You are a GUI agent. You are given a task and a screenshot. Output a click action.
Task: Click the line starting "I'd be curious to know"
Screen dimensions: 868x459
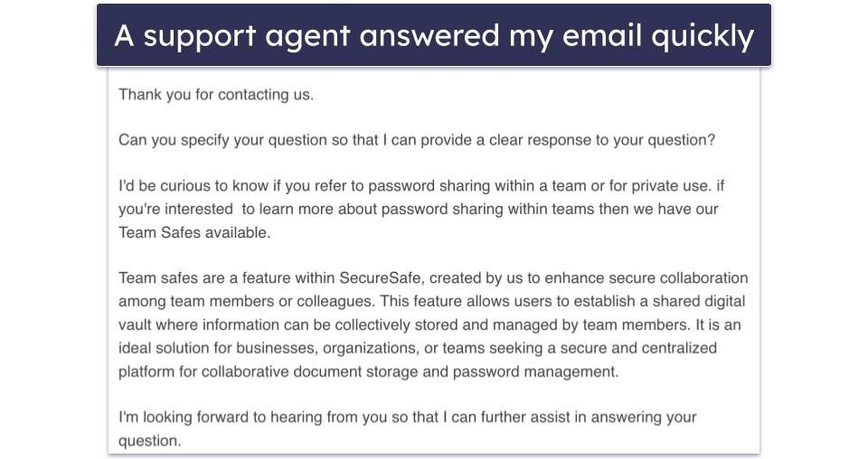click(421, 186)
